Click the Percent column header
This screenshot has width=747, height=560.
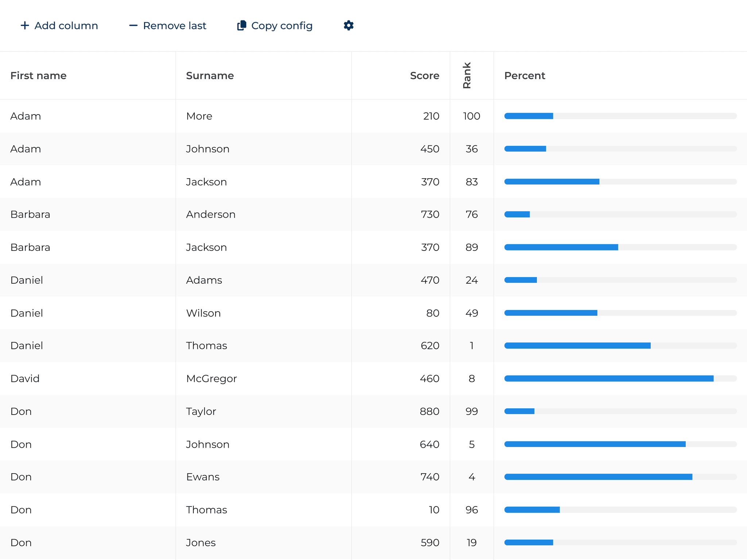pos(524,75)
